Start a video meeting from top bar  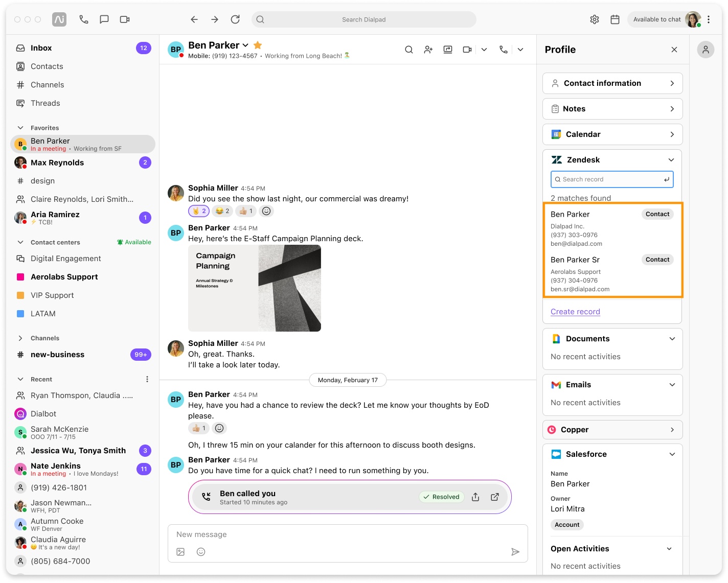(125, 19)
